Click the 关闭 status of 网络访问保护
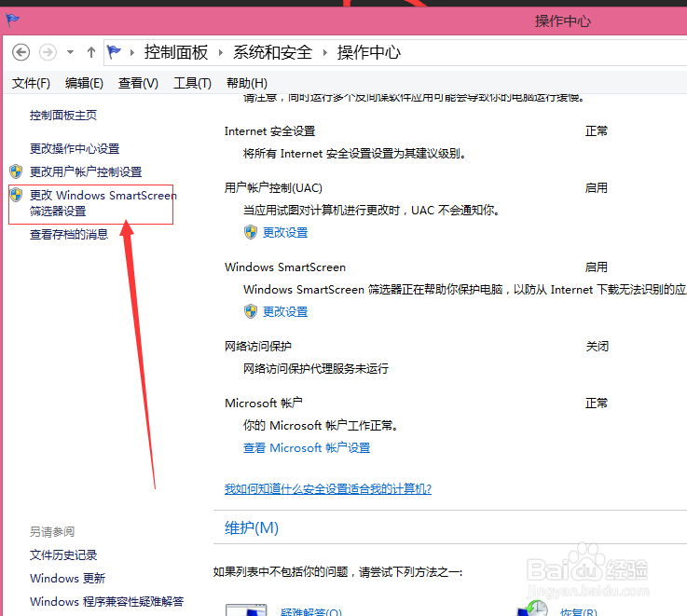The height and width of the screenshot is (616, 687). 597,346
